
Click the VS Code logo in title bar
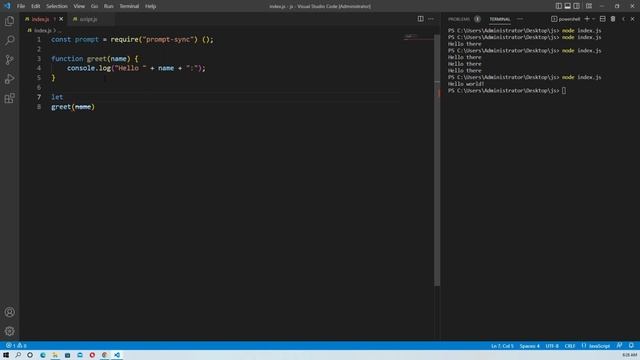[x=7, y=6]
